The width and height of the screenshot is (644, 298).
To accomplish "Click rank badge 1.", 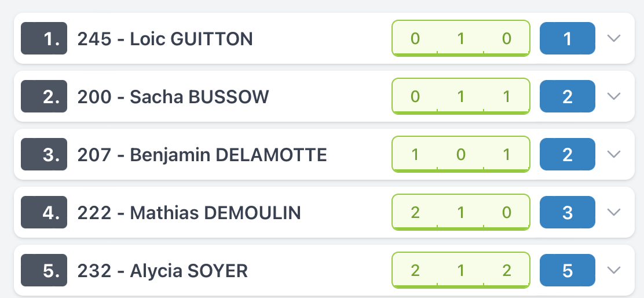I will [44, 38].
